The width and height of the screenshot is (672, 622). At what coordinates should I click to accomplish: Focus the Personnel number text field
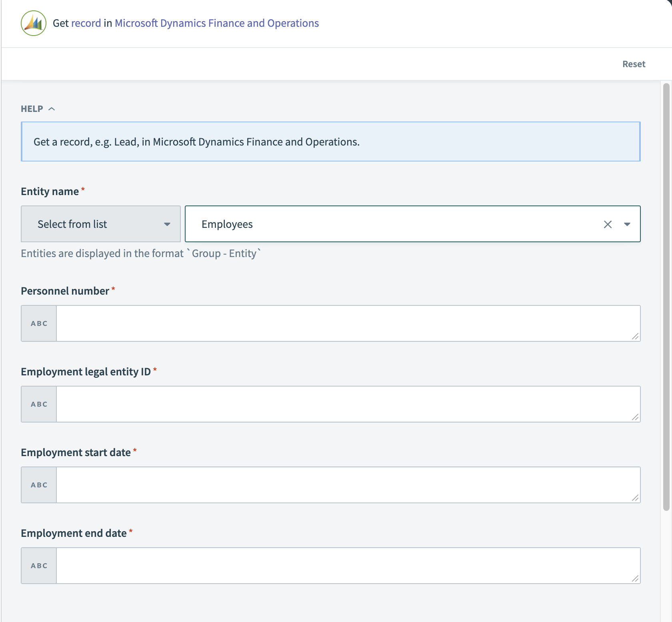coord(344,323)
